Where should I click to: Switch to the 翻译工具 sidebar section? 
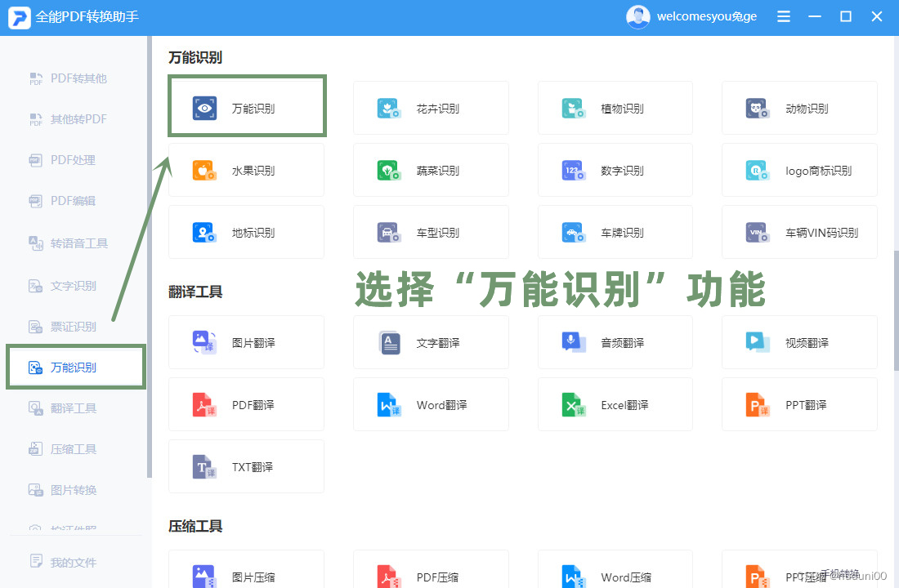point(75,408)
